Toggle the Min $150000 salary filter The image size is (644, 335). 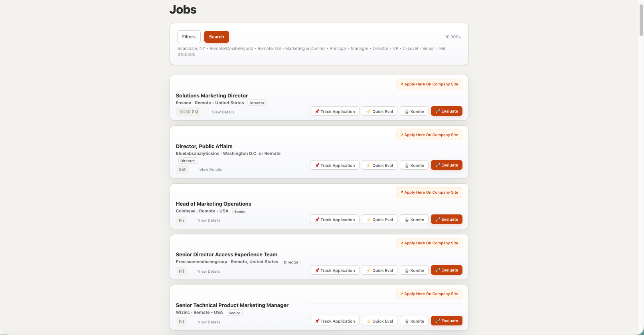(x=187, y=54)
